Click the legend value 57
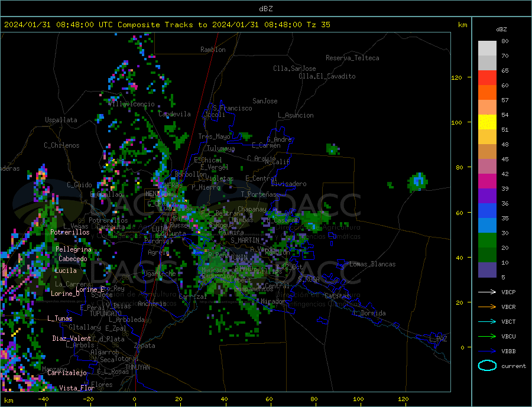Viewport: 532px width, 407px height. 505,100
